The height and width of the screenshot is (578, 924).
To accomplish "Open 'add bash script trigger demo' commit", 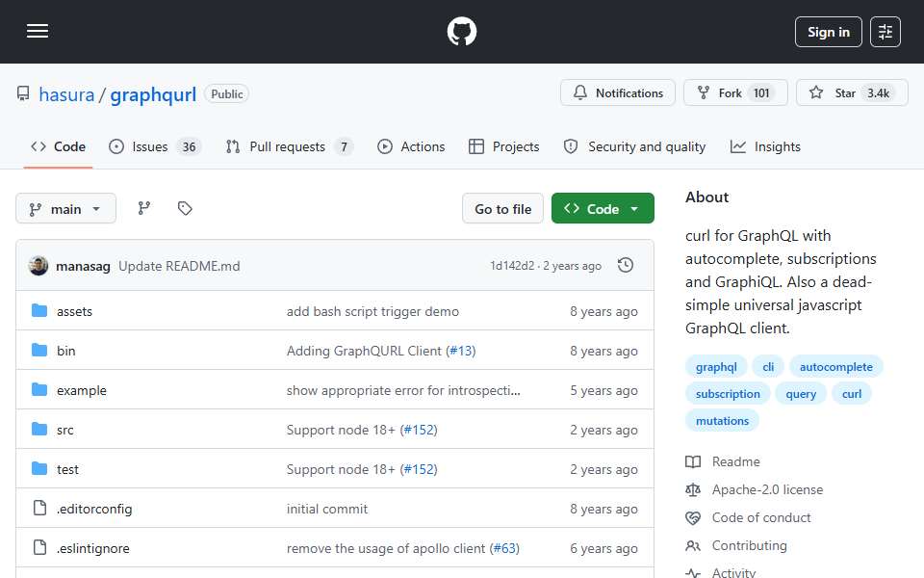I will coord(372,311).
